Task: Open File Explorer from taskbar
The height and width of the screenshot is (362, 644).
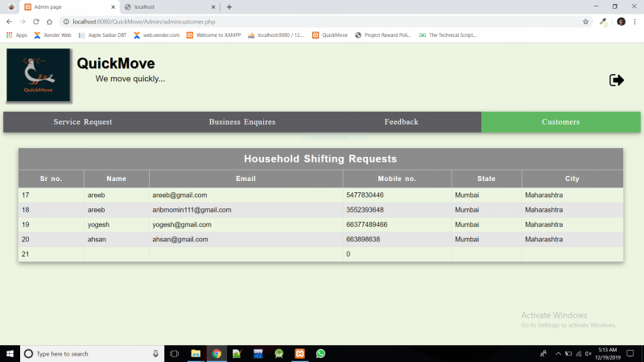Action: point(196,353)
